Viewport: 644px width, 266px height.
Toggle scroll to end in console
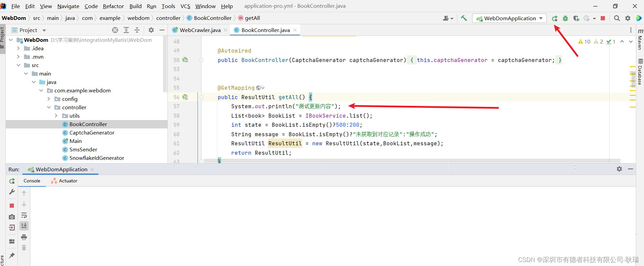point(24,226)
